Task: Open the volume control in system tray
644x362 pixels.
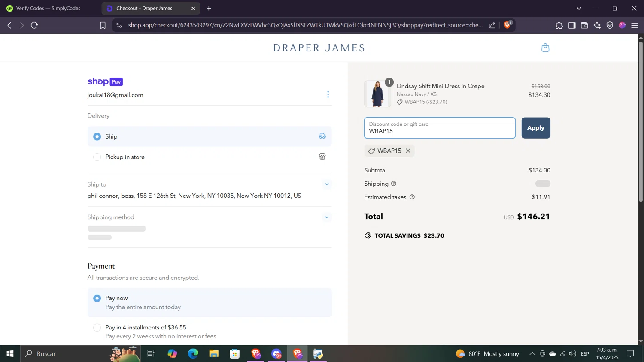Action: coord(572,353)
